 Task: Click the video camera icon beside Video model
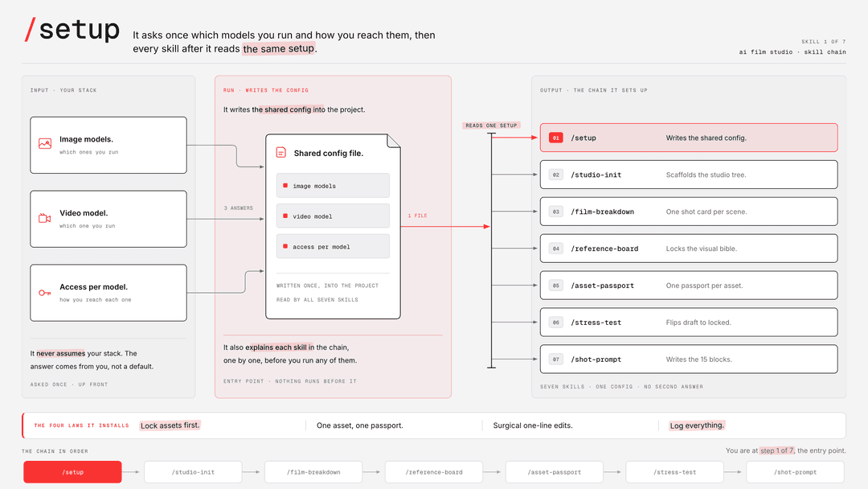pyautogui.click(x=45, y=218)
